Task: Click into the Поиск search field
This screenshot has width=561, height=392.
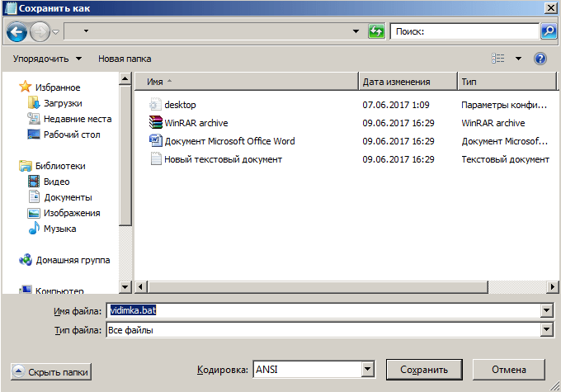Action: [x=464, y=31]
